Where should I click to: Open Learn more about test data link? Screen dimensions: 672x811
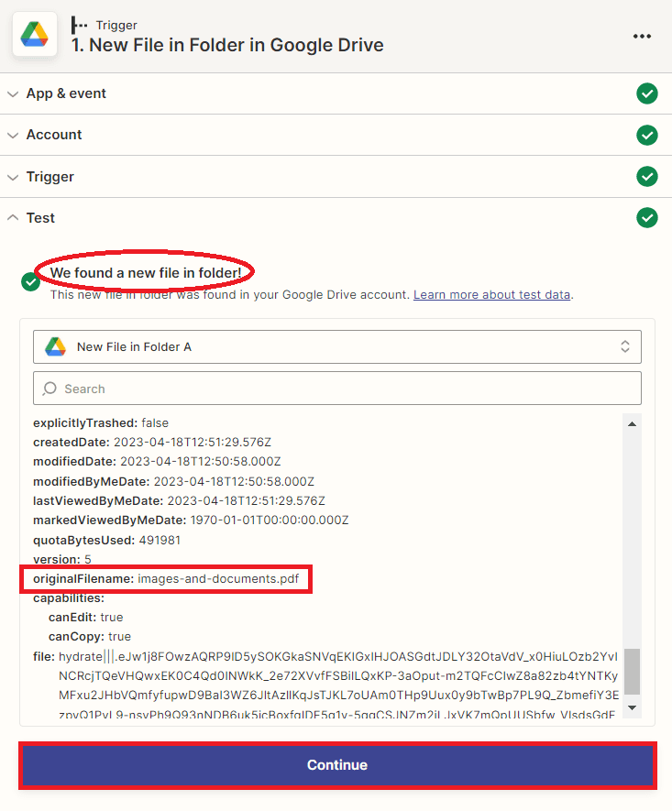pyautogui.click(x=492, y=295)
